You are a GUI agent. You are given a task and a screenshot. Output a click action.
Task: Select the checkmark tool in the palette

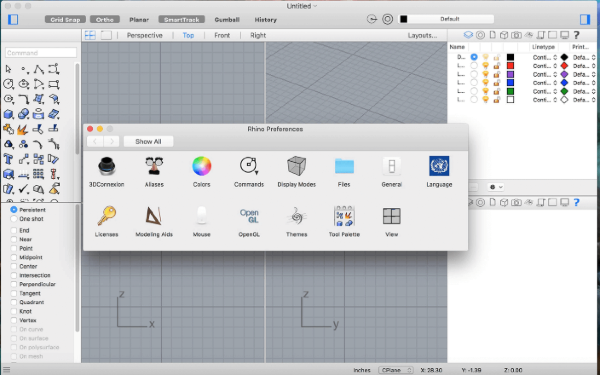coord(23,189)
